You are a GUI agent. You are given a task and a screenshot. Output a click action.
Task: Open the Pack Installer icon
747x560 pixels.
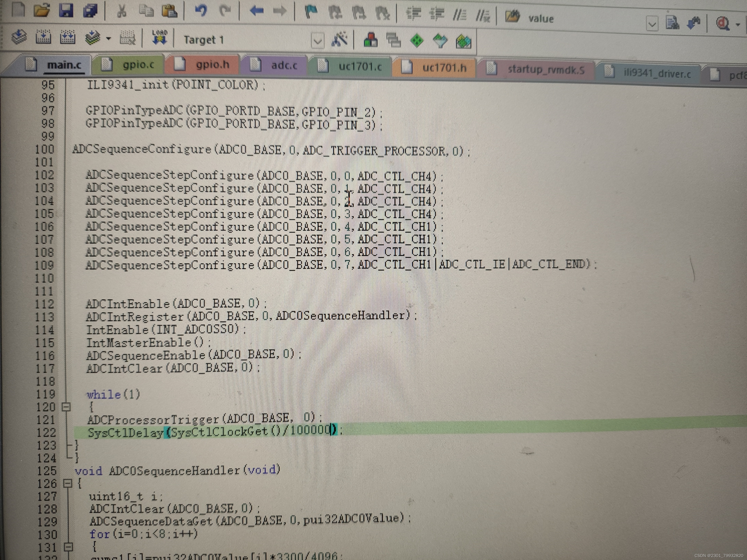point(464,42)
